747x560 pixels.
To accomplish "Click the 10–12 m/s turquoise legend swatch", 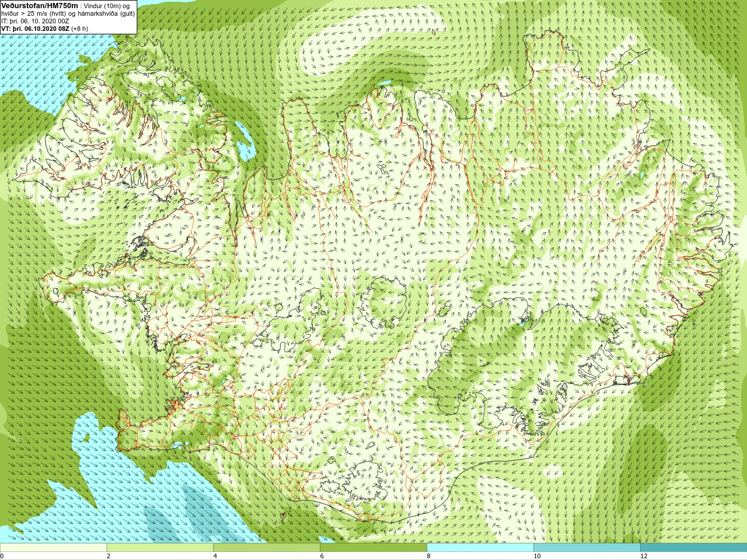I will point(587,548).
